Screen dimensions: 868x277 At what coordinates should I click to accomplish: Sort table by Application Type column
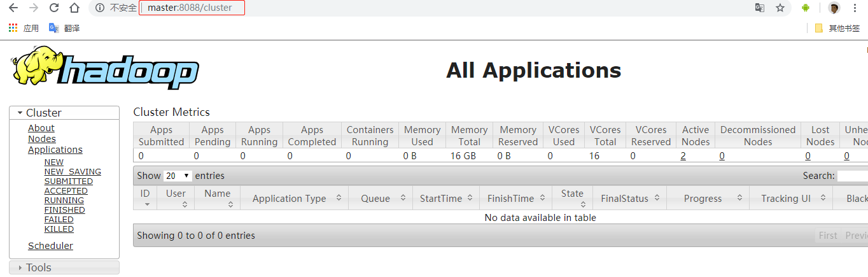(295, 198)
